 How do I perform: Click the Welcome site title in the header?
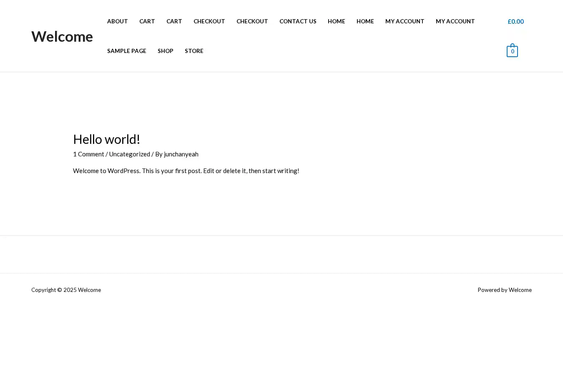point(62,36)
